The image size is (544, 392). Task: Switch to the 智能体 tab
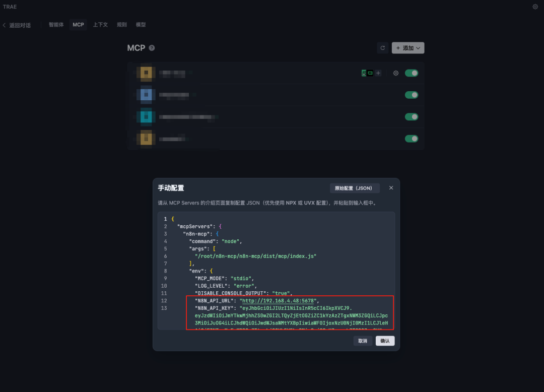pyautogui.click(x=56, y=24)
